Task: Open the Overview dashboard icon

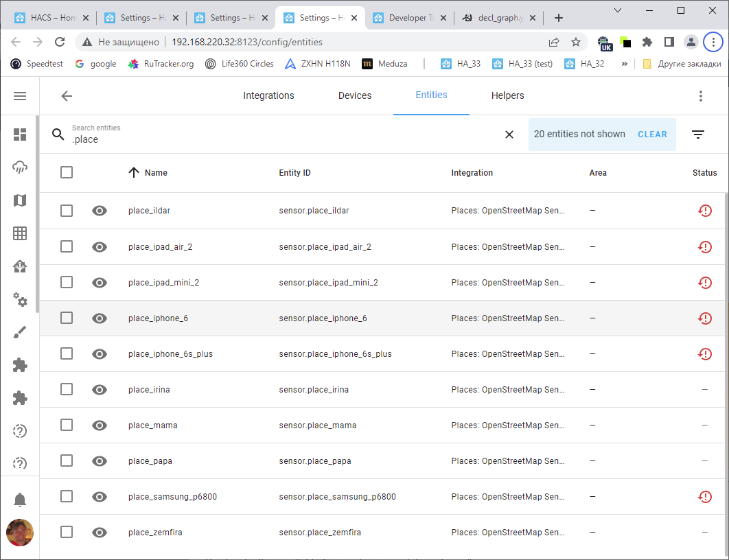Action: pos(19,135)
